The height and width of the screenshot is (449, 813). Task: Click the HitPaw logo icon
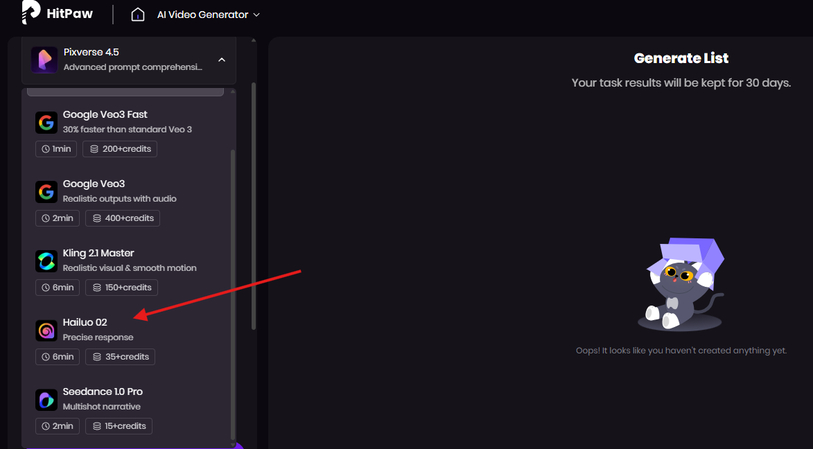(x=30, y=14)
